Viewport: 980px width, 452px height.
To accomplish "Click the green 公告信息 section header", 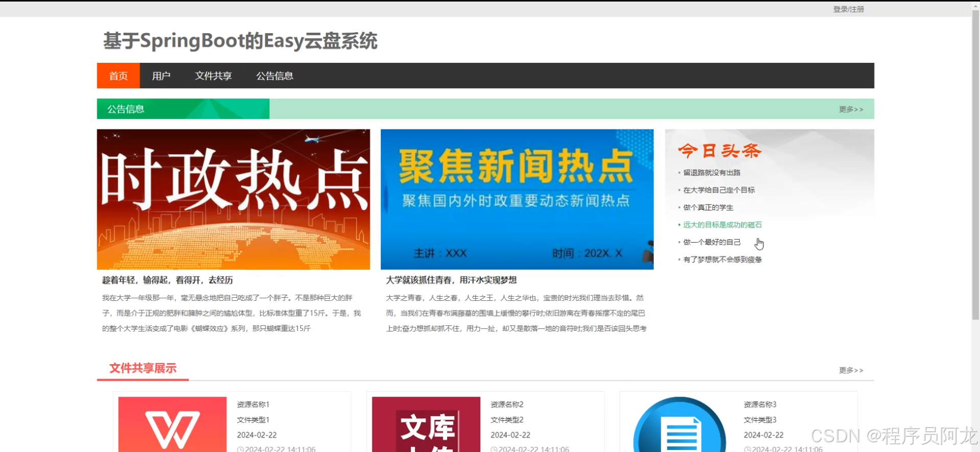I will click(183, 109).
